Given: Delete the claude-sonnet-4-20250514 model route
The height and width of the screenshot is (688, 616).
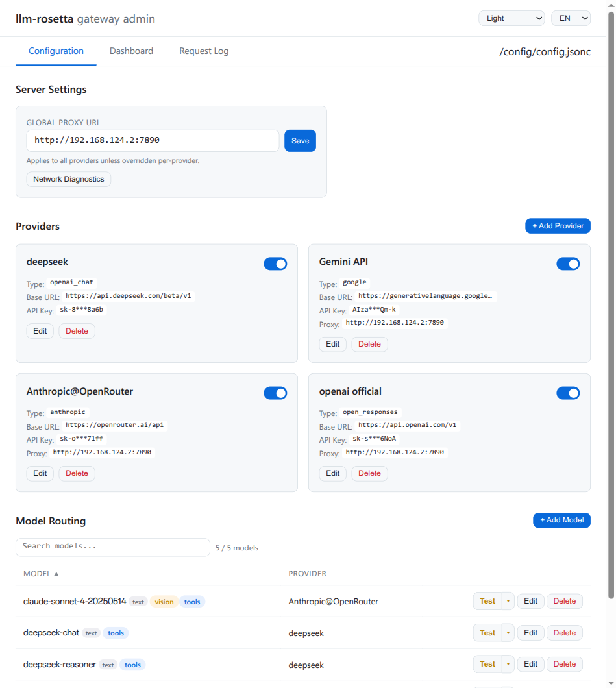Looking at the screenshot, I should pyautogui.click(x=564, y=601).
